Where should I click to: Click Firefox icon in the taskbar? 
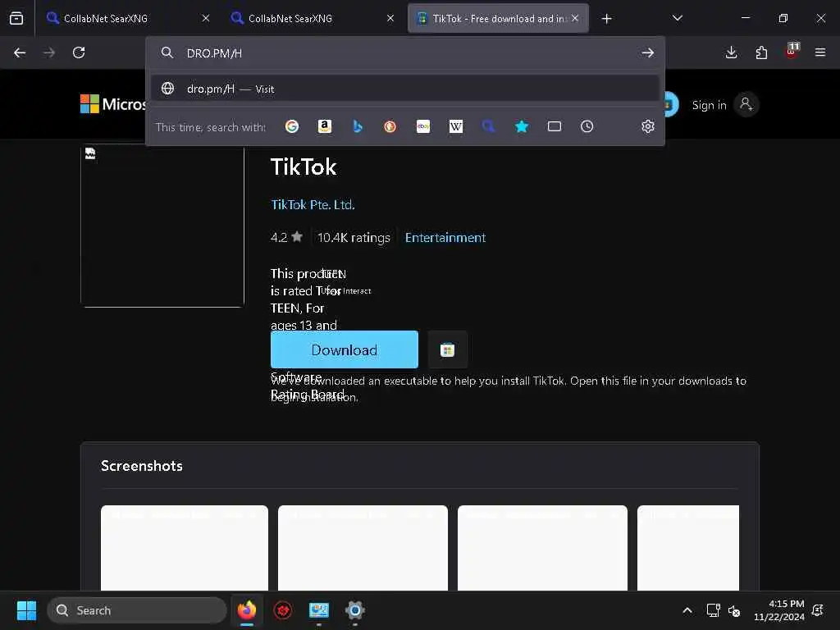pos(247,610)
